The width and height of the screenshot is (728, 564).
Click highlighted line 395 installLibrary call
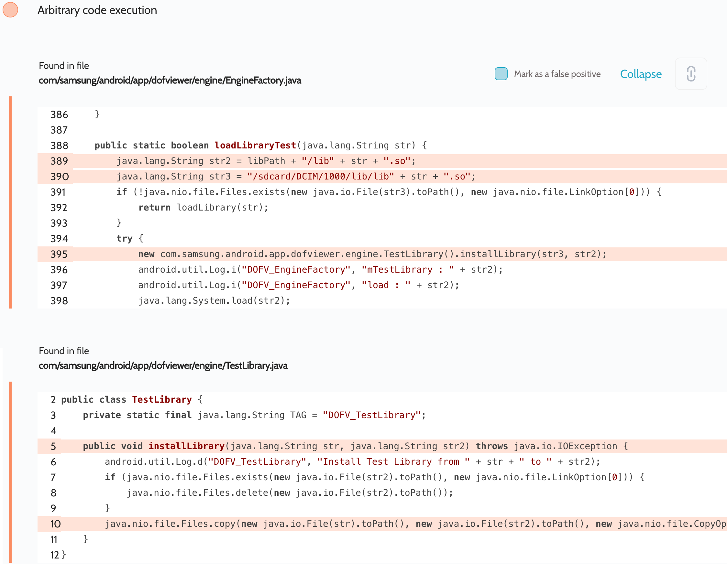tap(372, 254)
